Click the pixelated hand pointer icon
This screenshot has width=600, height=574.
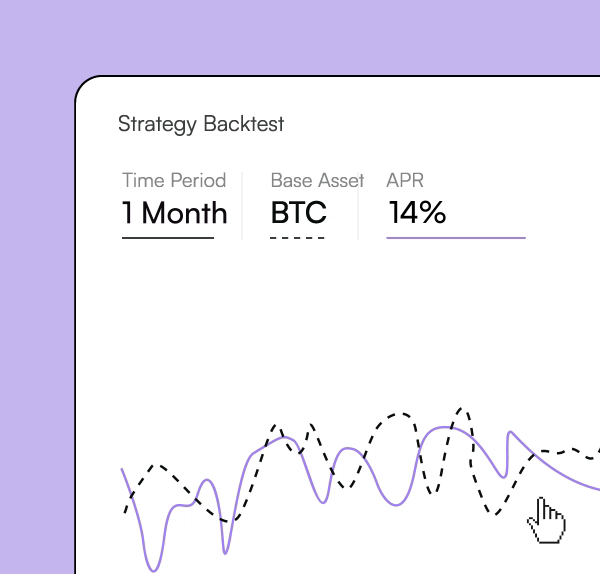pyautogui.click(x=546, y=521)
